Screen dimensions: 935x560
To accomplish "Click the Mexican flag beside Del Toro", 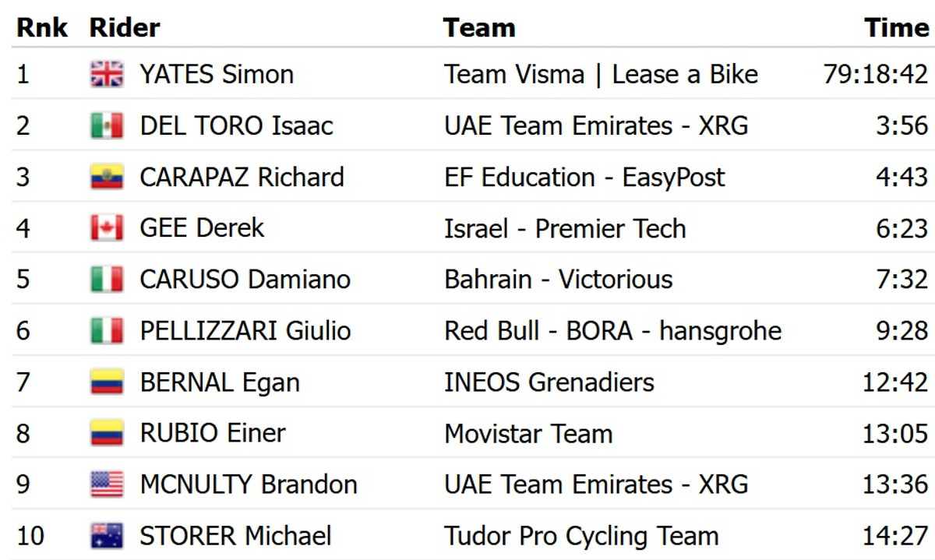I will (x=107, y=125).
